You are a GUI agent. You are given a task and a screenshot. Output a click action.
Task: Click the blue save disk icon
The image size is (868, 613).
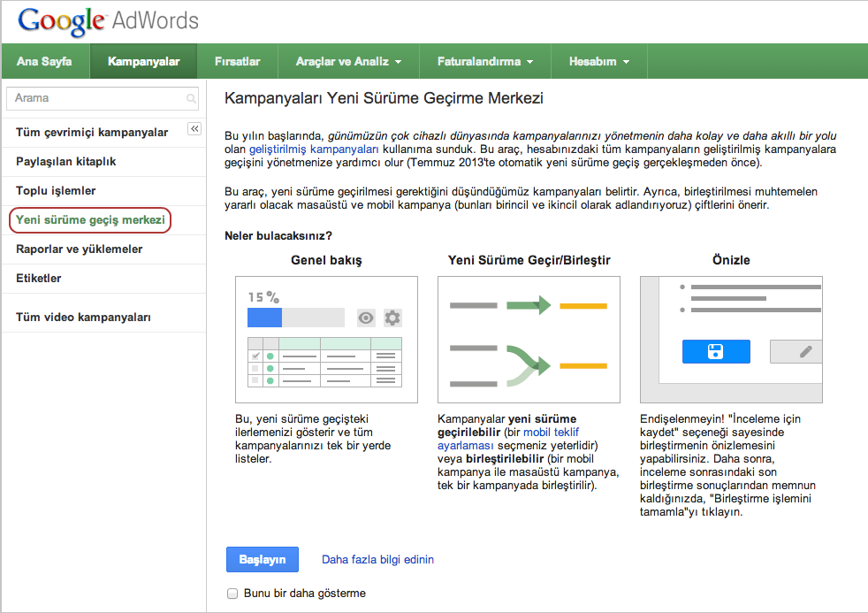[716, 352]
